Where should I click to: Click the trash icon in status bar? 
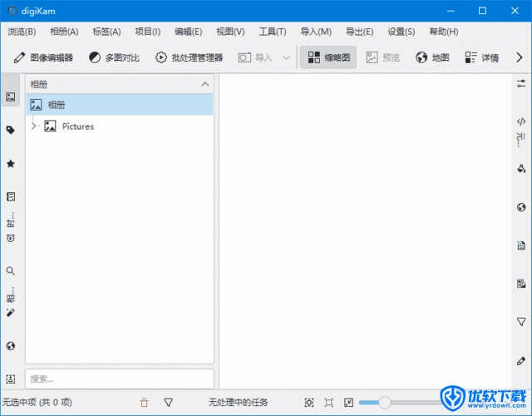coord(144,403)
